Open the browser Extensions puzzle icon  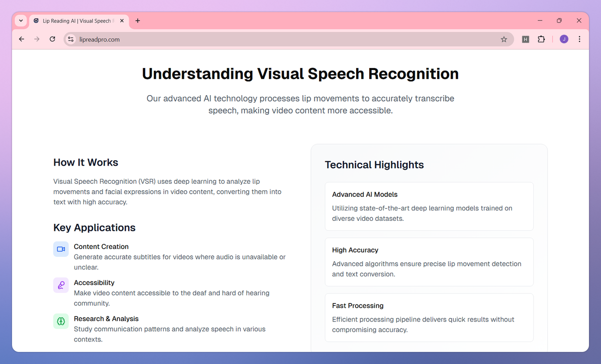(541, 39)
